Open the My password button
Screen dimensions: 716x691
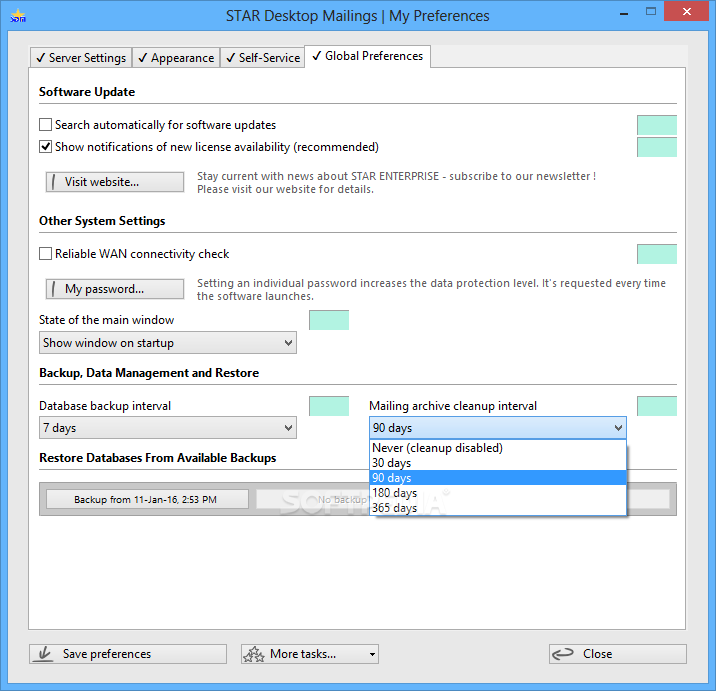point(115,289)
